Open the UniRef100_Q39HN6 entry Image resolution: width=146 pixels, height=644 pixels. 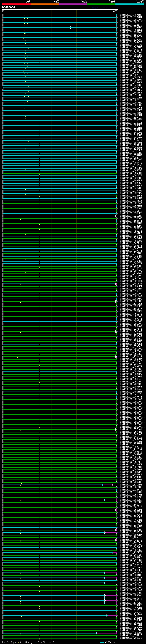click(x=131, y=620)
